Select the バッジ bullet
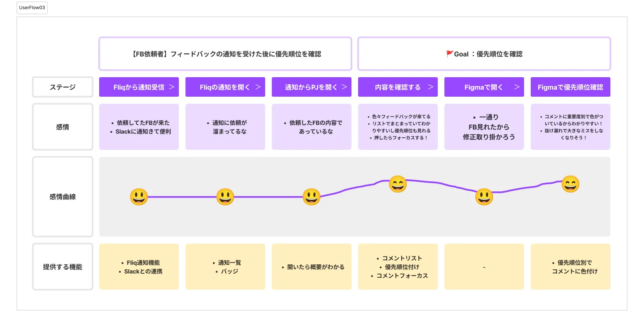This screenshot has height=327, width=644. tap(227, 271)
